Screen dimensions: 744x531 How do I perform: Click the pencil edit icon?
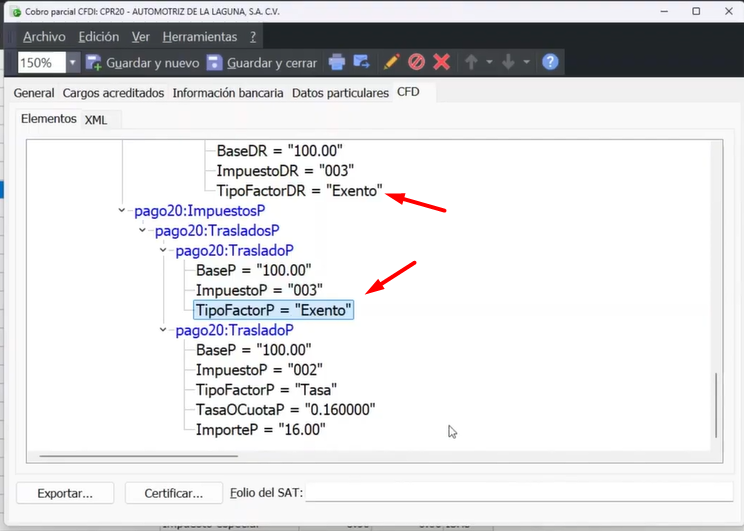[x=391, y=62]
